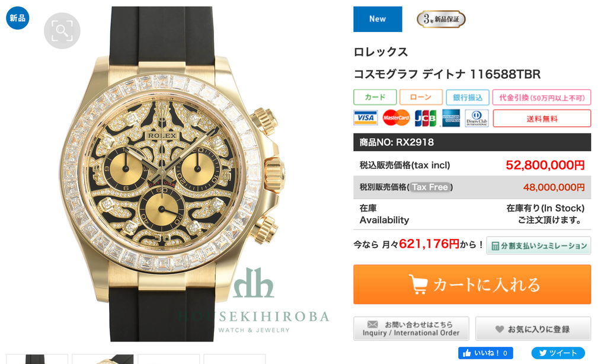Click the 3-year warranty badge
This screenshot has height=364, width=607.
point(441,19)
